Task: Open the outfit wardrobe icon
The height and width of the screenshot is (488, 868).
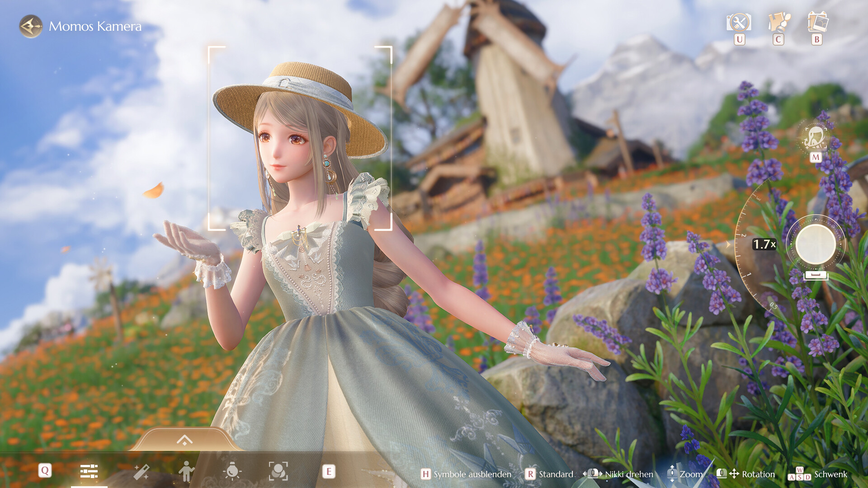Action: [778, 23]
